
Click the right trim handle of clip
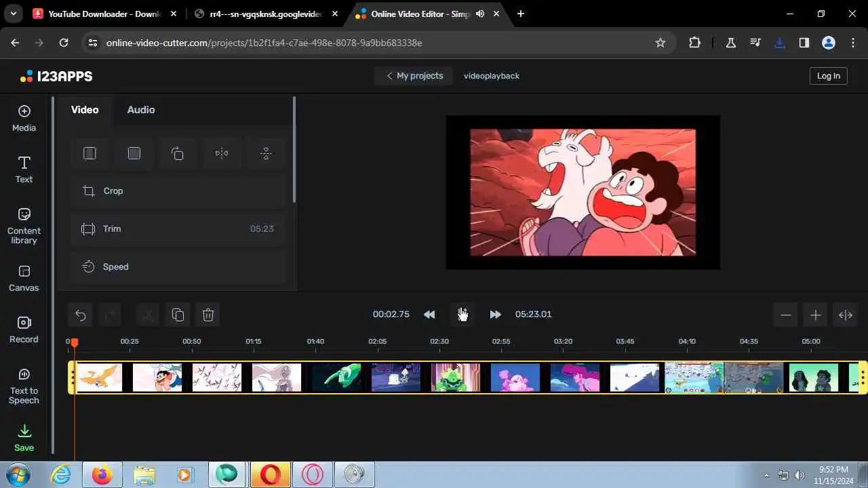pyautogui.click(x=863, y=378)
